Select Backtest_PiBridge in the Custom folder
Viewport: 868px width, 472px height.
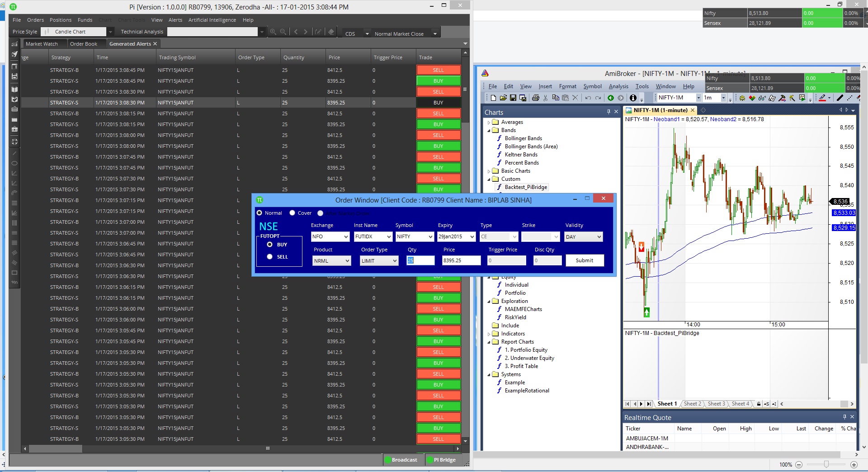pyautogui.click(x=526, y=187)
